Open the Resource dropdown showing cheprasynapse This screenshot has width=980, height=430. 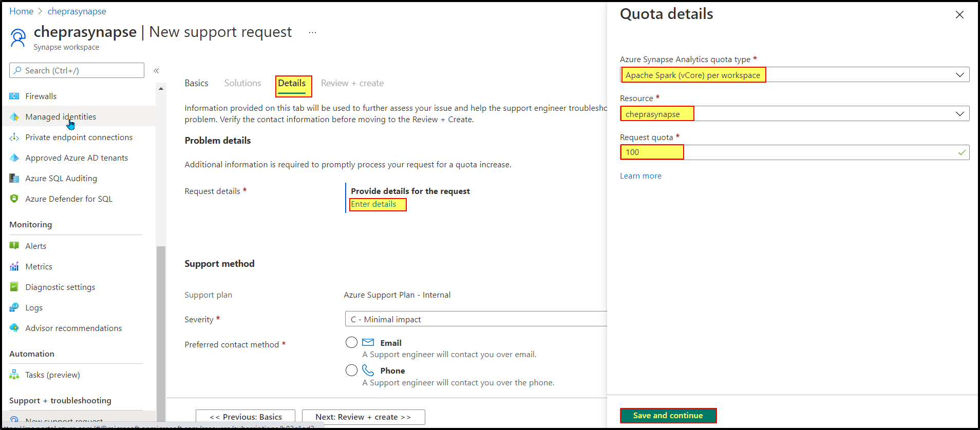pyautogui.click(x=795, y=114)
